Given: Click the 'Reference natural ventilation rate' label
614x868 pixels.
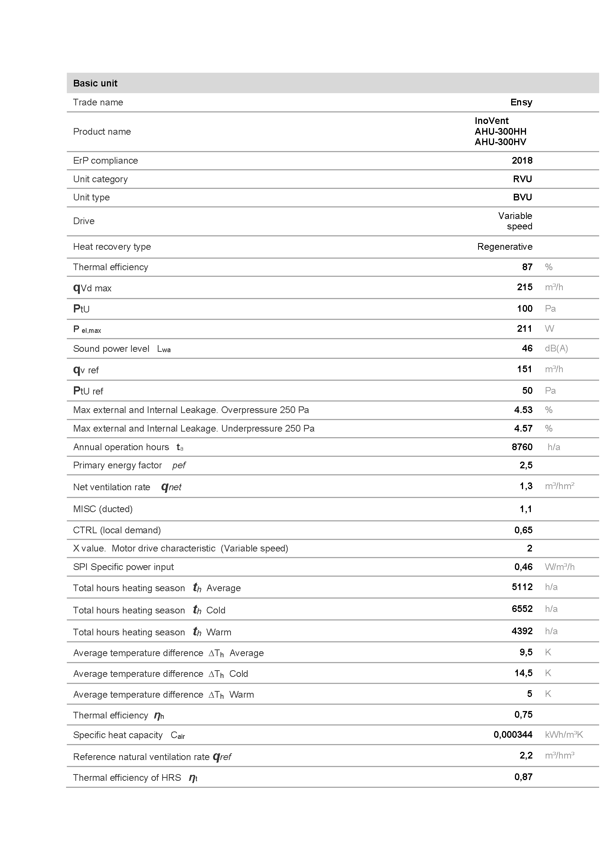Looking at the screenshot, I should pos(141,757).
